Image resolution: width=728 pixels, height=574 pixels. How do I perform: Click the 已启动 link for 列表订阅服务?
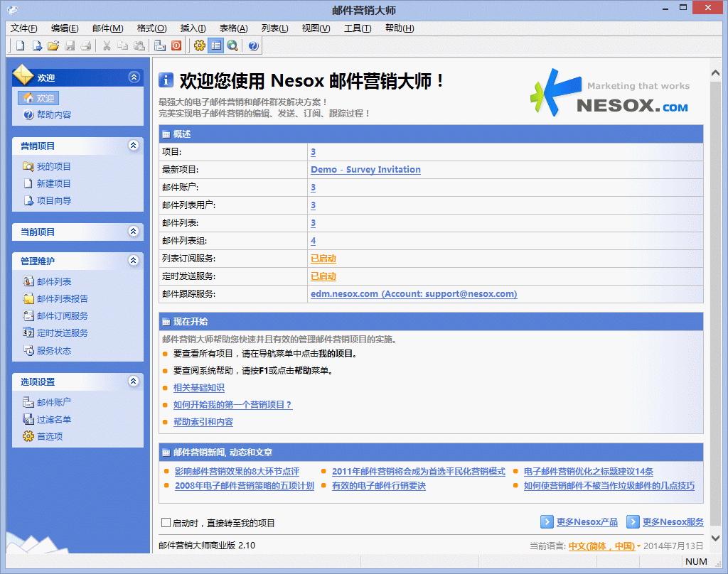point(323,259)
